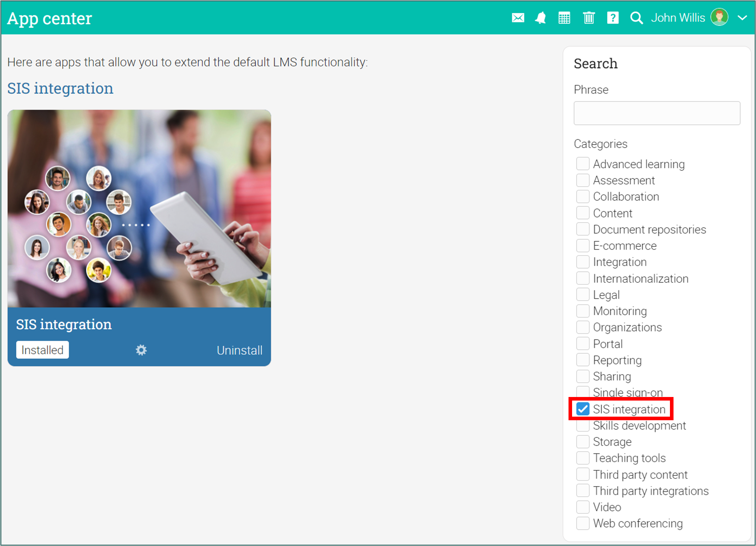
Task: Select the Reporting category filter
Action: 583,360
